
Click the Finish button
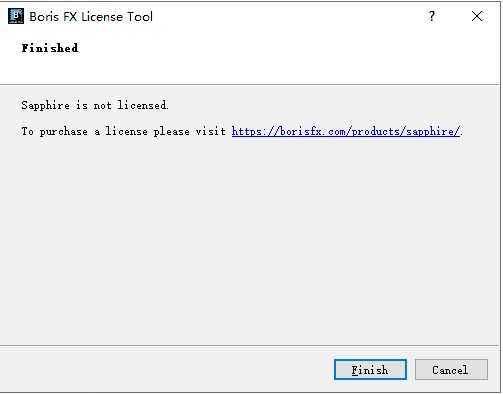pyautogui.click(x=370, y=370)
